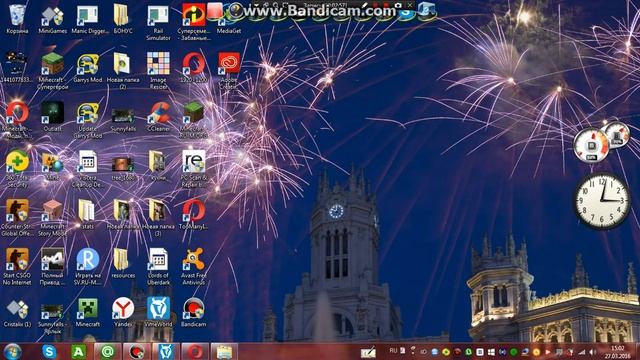640x360 pixels.
Task: Open the taskbar clock showing 15:02
Action: point(617,352)
